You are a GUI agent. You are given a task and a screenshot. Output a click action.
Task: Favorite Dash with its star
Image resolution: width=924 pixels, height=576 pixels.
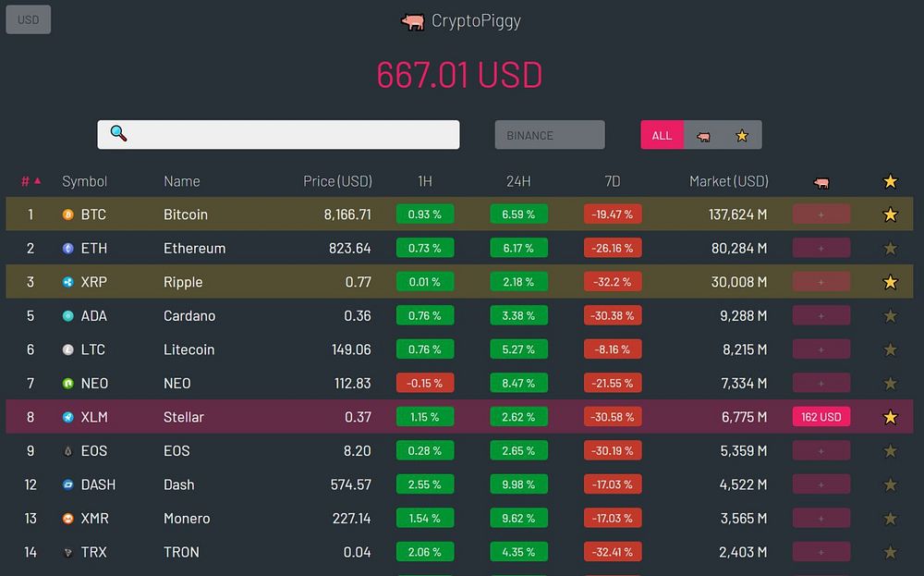point(891,484)
